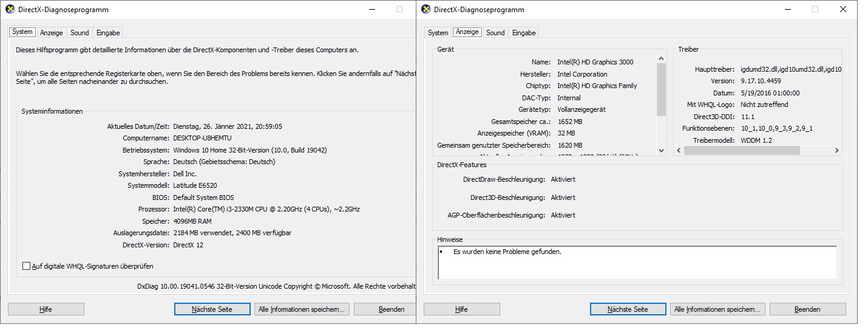Click Nicht zutreffend WHQL-Logo value
868x330 pixels.
coord(764,105)
